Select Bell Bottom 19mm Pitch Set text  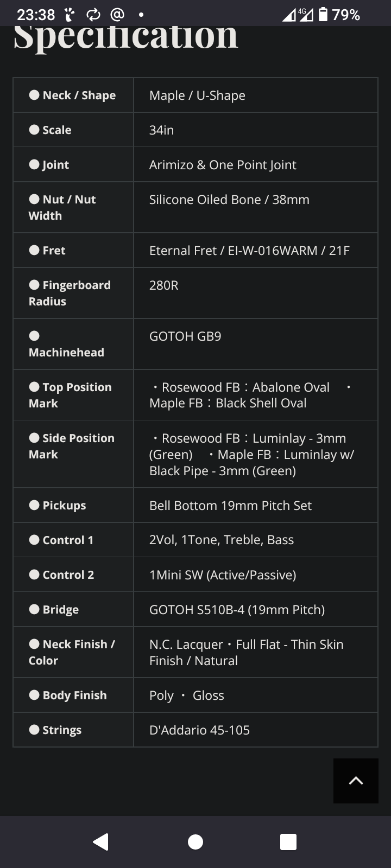(230, 506)
